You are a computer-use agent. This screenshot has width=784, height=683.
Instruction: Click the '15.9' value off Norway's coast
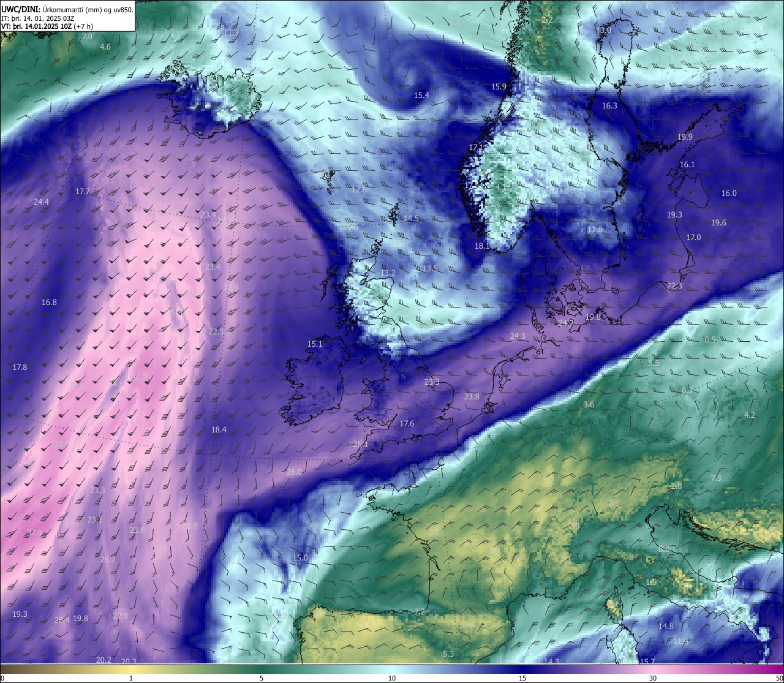(499, 86)
